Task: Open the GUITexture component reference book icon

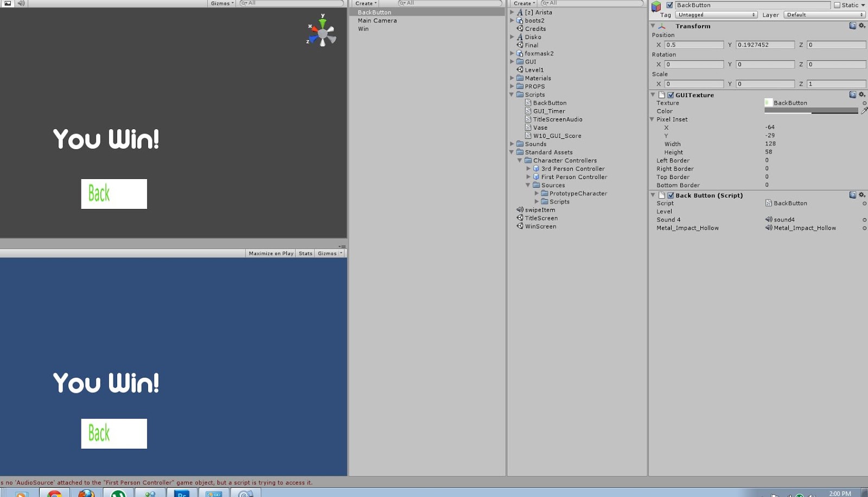Action: tap(852, 94)
